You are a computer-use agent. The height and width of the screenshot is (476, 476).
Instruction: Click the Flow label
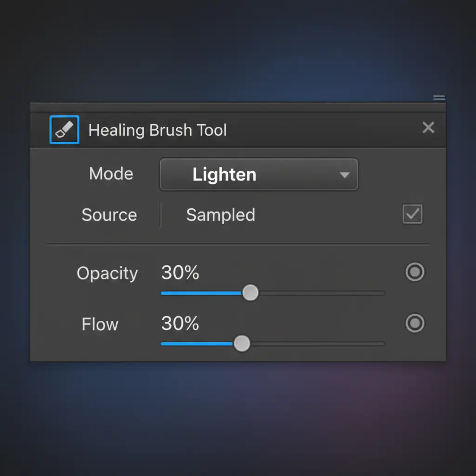click(100, 324)
